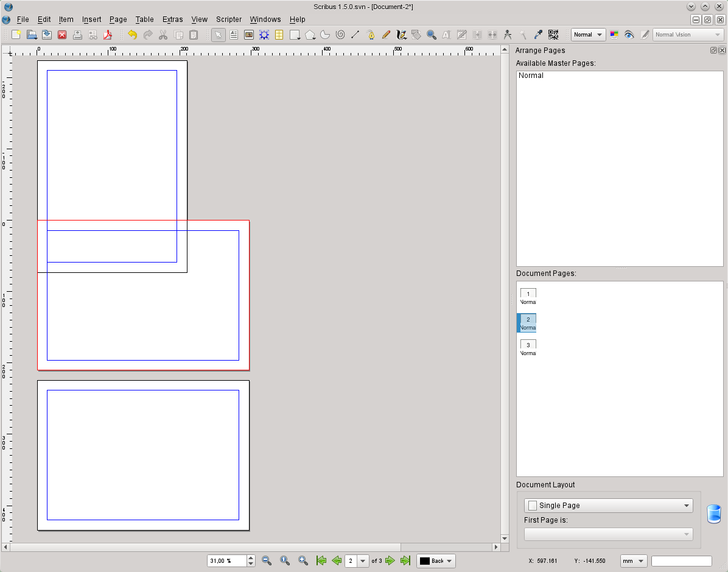
Task: Toggle the edit in preview mode pencil
Action: click(645, 35)
